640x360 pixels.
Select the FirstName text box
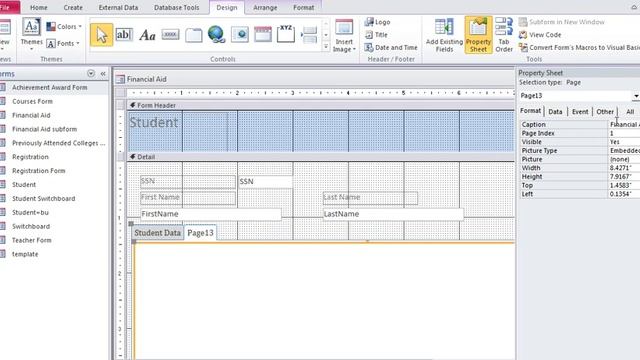211,214
